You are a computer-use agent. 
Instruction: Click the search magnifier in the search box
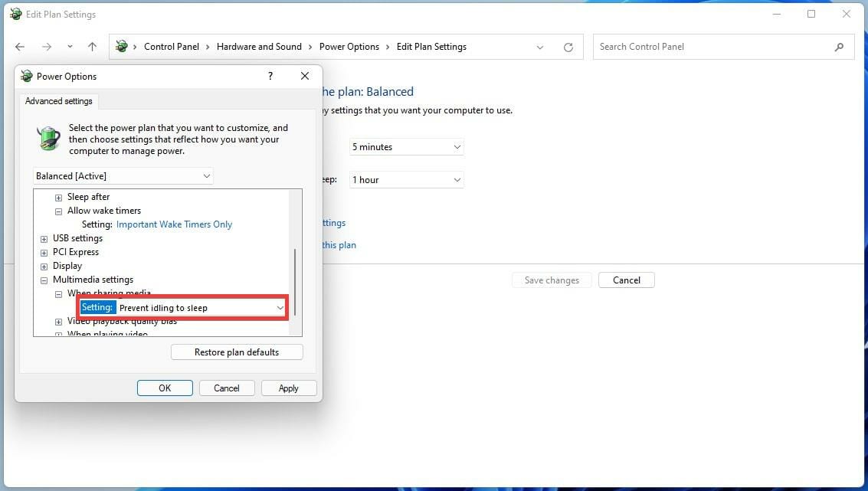click(839, 47)
